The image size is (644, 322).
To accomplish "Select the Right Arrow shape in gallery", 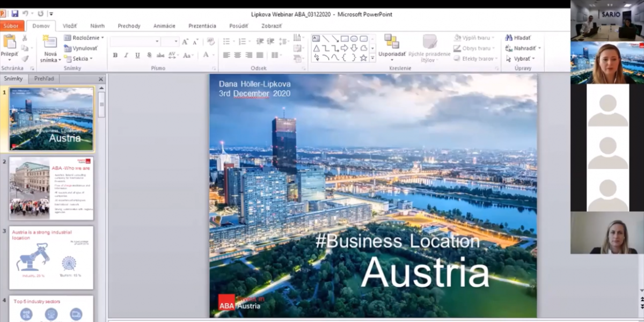I will point(344,48).
